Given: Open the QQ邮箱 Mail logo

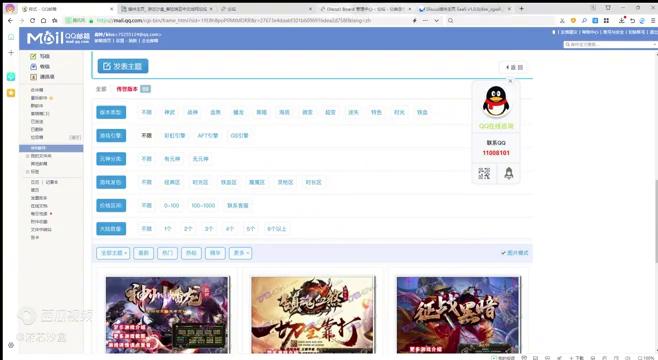Looking at the screenshot, I should point(58,38).
